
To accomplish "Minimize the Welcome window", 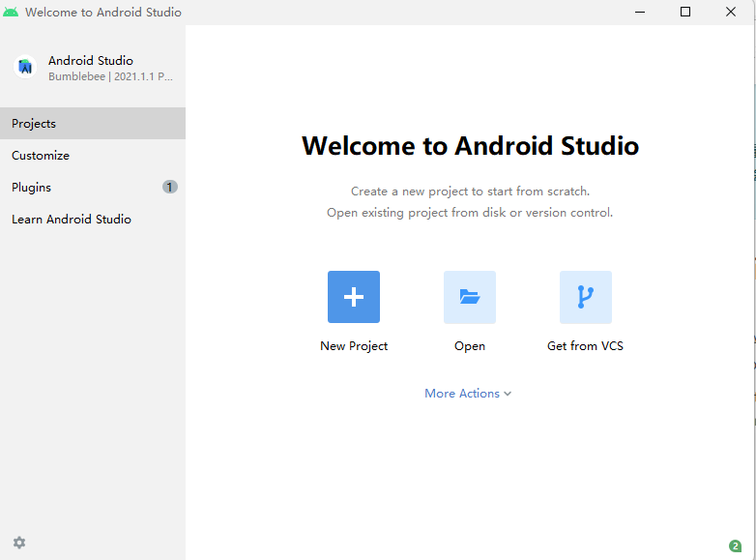I will coord(640,12).
